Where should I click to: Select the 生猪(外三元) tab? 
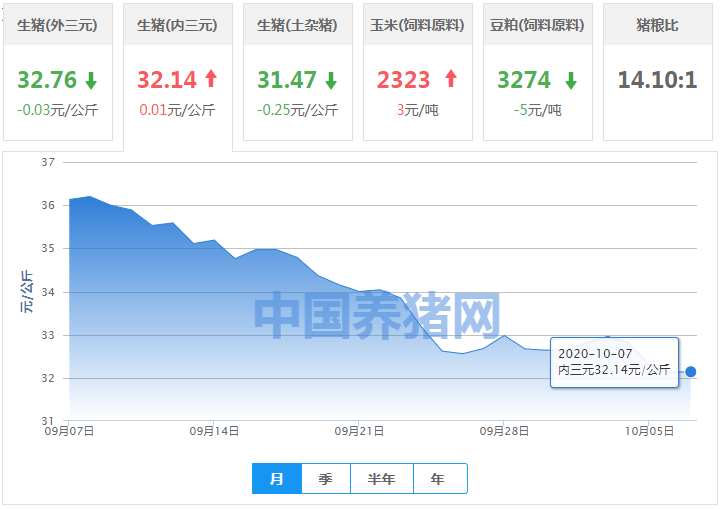(58, 25)
